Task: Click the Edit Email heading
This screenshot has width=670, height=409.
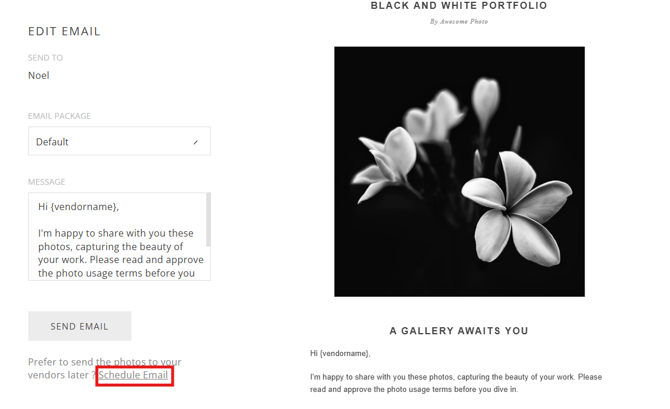Action: tap(64, 31)
